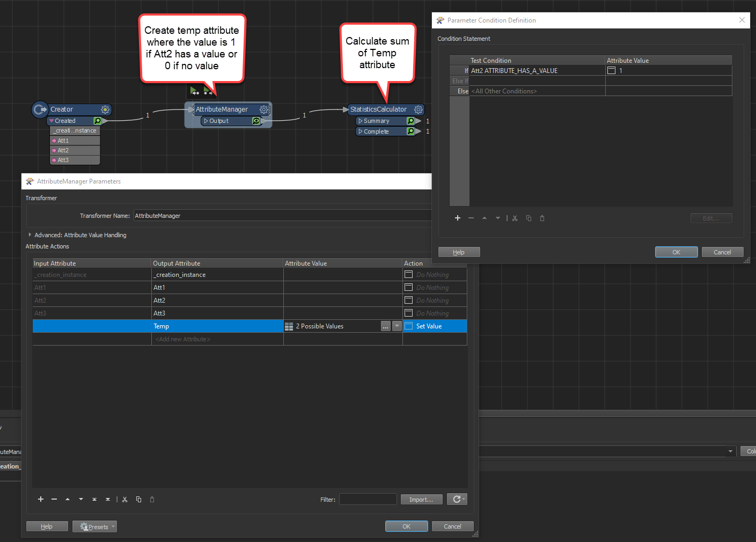Toggle action checkbox for Att3 row

click(409, 313)
